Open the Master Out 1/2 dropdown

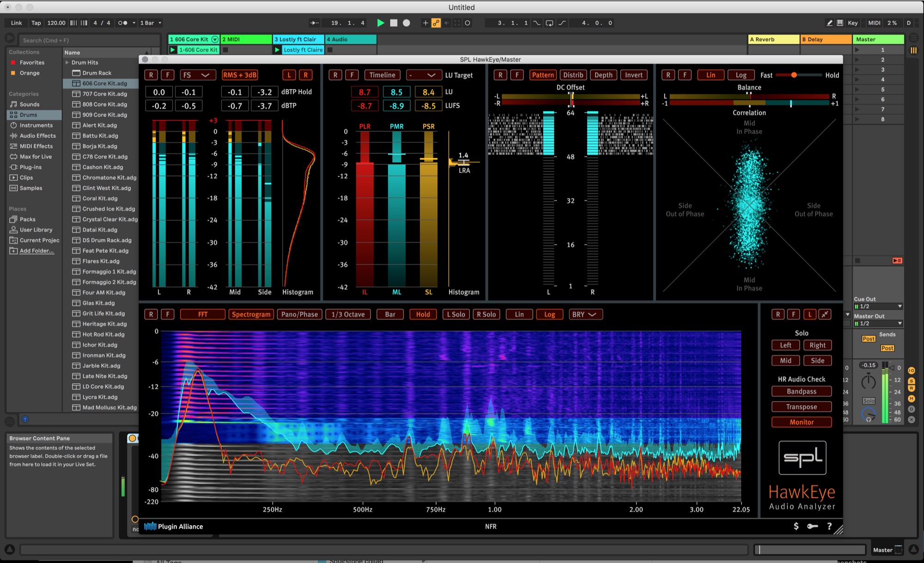point(878,324)
